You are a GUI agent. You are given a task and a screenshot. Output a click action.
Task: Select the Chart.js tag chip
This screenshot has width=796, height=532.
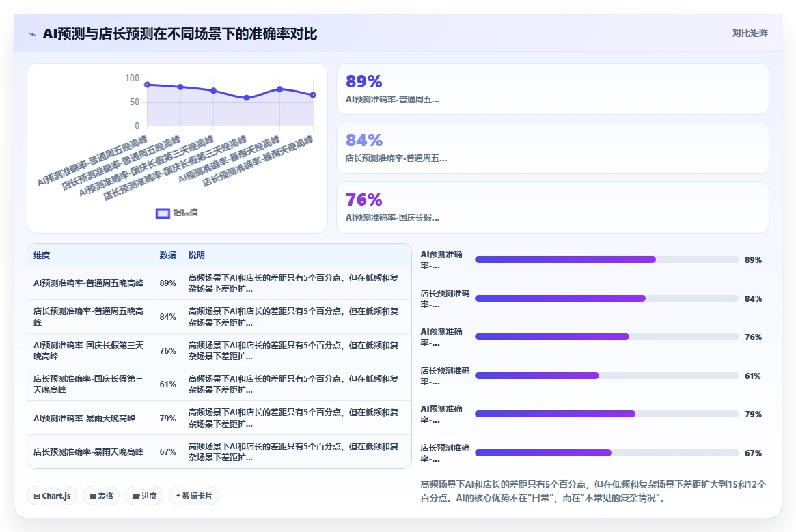click(x=52, y=496)
